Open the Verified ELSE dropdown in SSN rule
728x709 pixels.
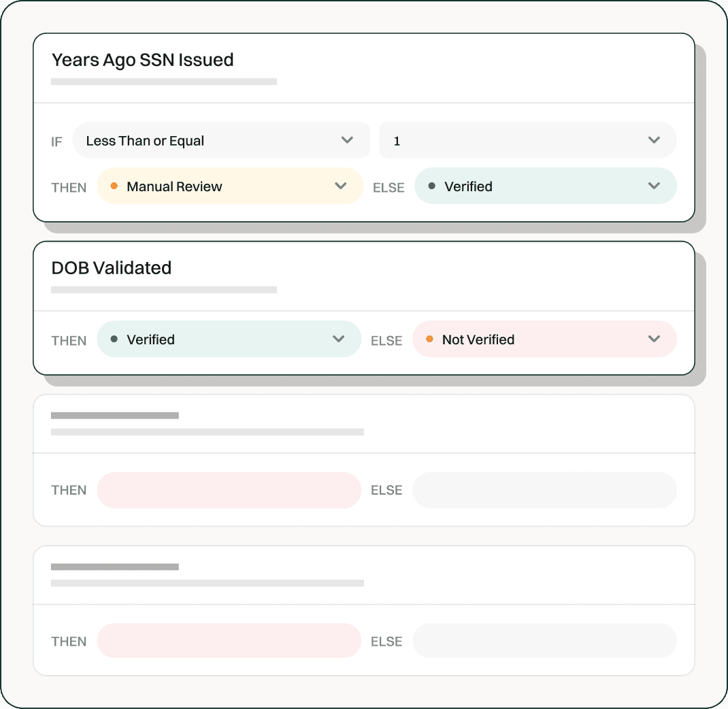(546, 186)
